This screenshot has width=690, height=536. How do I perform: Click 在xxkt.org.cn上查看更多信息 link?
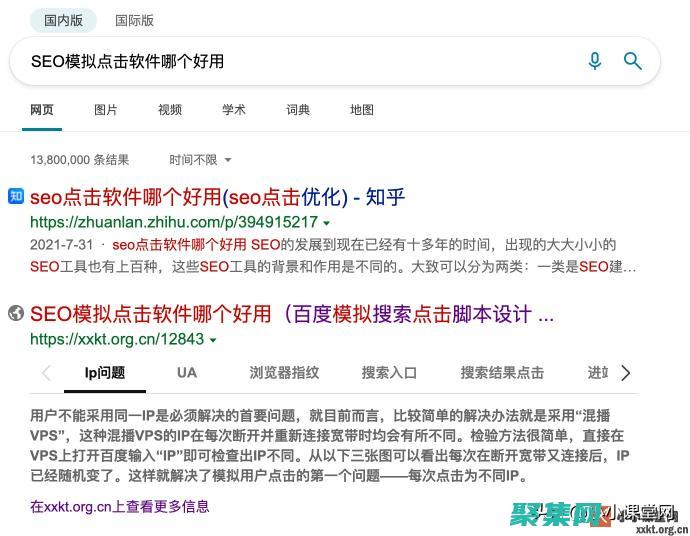(x=120, y=507)
